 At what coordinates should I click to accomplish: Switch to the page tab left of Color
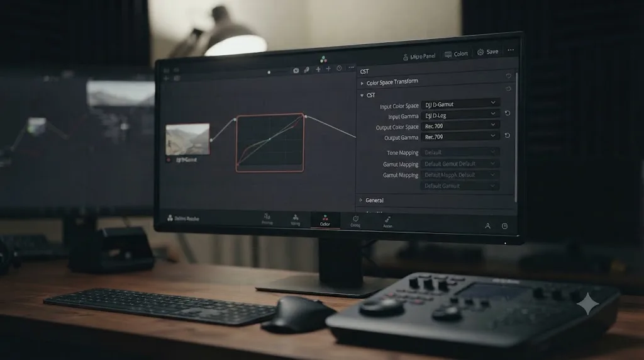coord(296,220)
